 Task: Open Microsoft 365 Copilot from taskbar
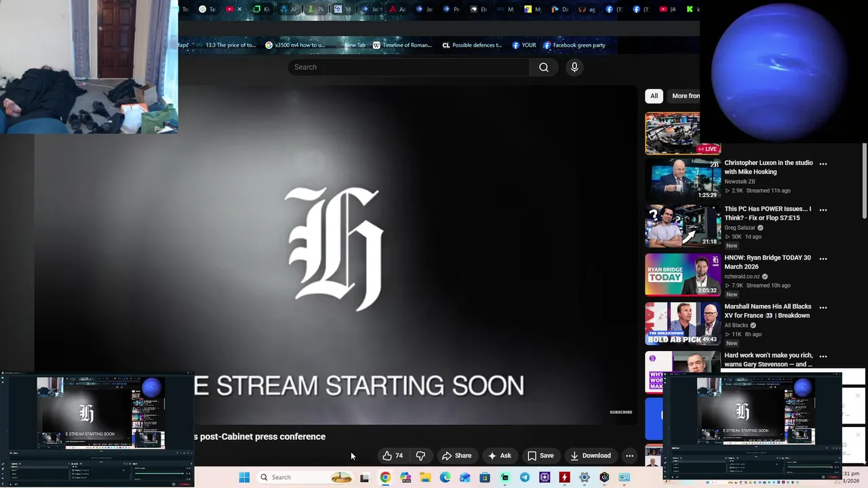click(x=406, y=477)
